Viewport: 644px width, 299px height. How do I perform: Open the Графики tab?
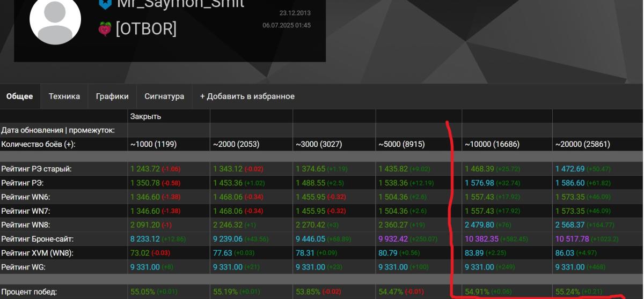(112, 96)
